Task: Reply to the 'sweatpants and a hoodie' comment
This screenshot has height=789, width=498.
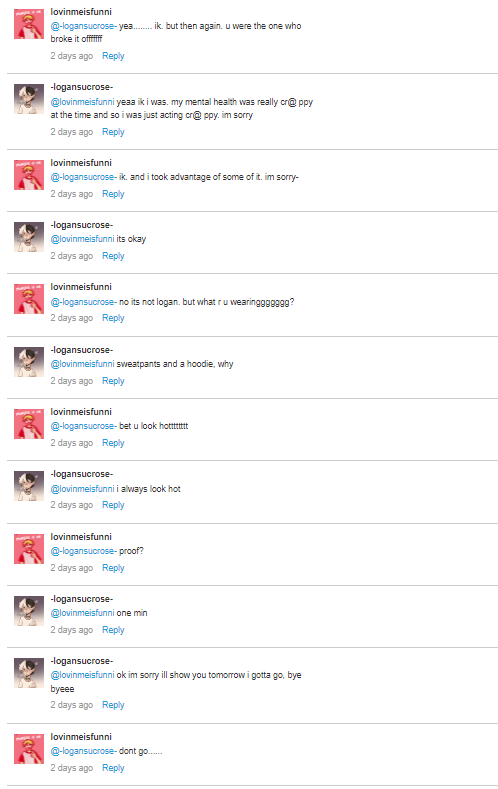Action: click(x=113, y=381)
